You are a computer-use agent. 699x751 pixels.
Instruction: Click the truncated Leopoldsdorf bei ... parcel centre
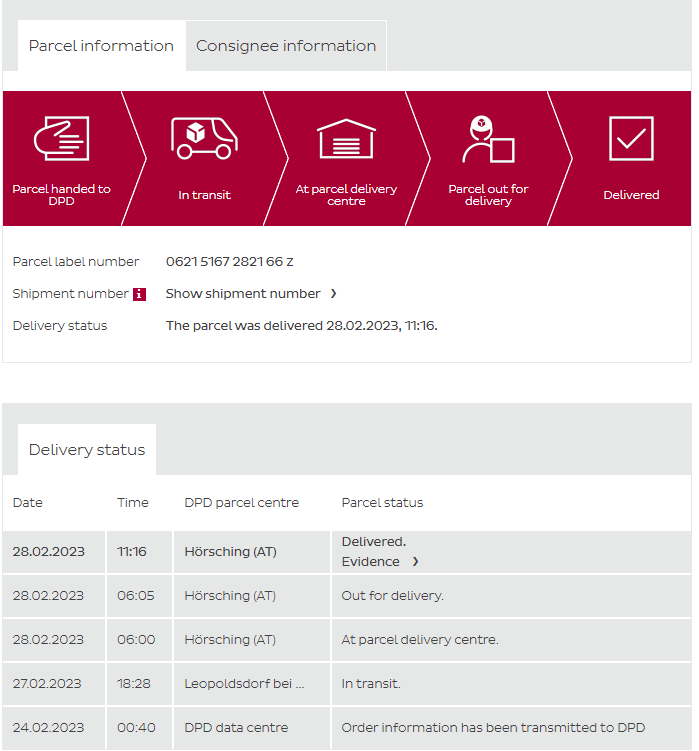(x=244, y=684)
